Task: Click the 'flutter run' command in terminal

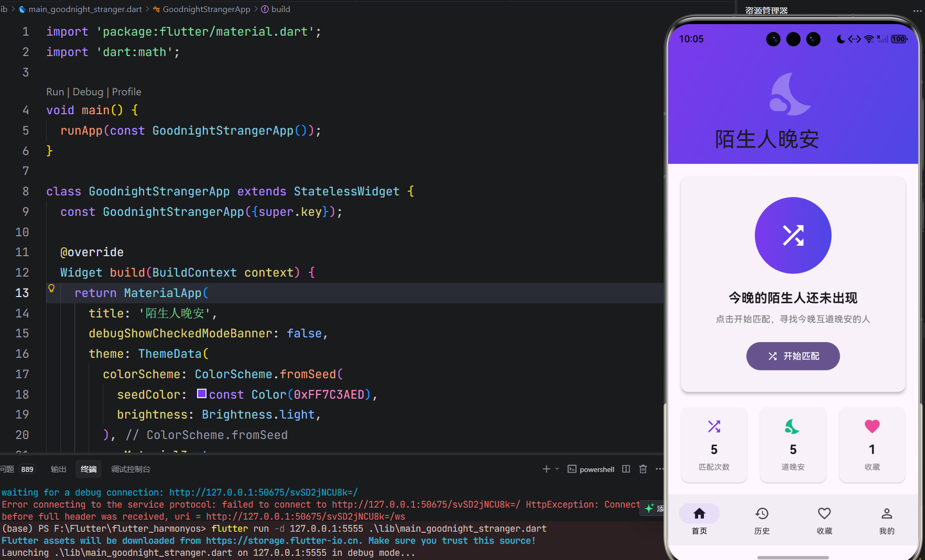Action: click(x=240, y=529)
